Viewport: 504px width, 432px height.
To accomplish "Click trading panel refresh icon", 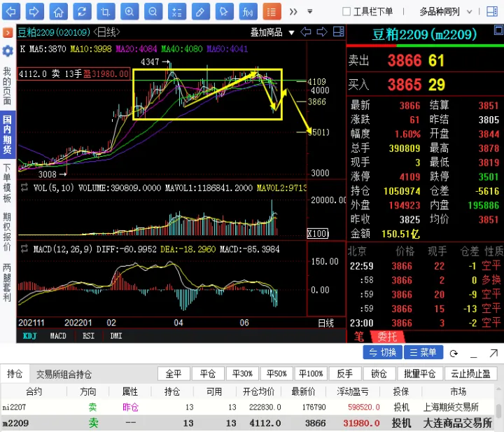I will 454,354.
